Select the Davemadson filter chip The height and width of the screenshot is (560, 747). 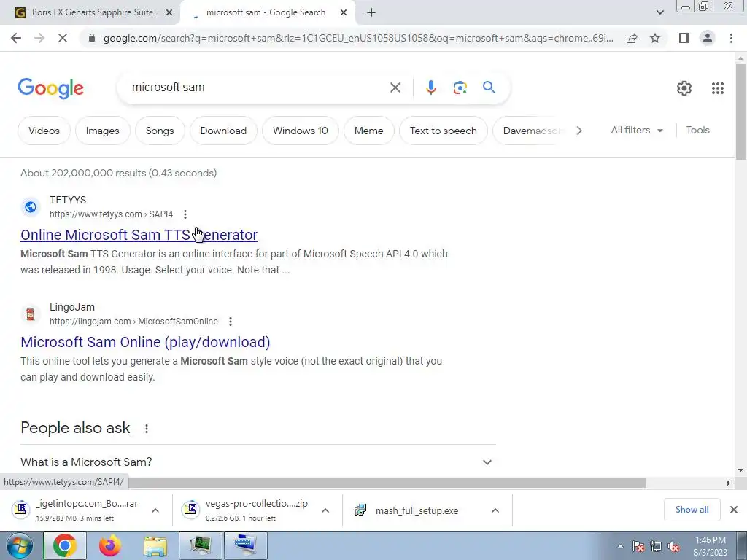(530, 131)
